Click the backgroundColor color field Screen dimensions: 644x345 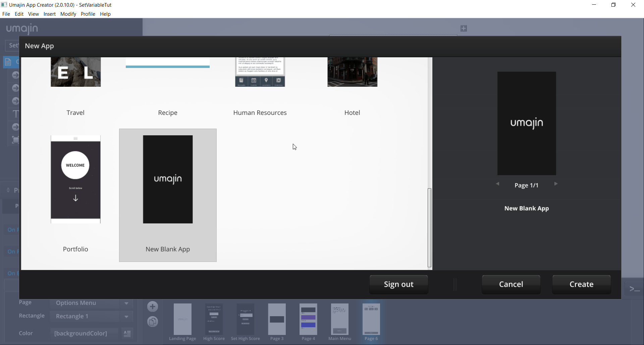click(84, 334)
